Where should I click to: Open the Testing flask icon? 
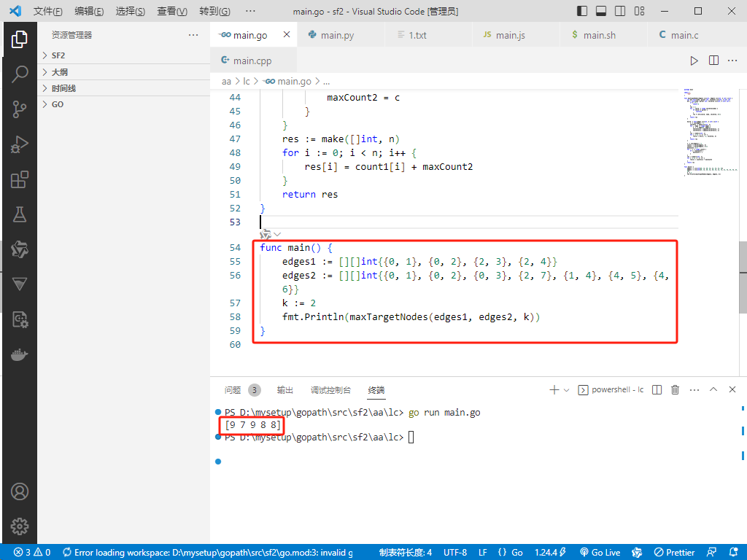tap(20, 214)
